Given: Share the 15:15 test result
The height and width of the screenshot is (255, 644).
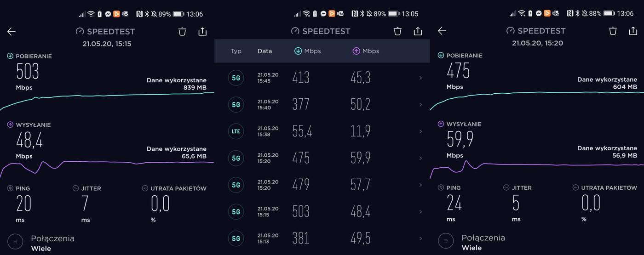Looking at the screenshot, I should click(202, 31).
